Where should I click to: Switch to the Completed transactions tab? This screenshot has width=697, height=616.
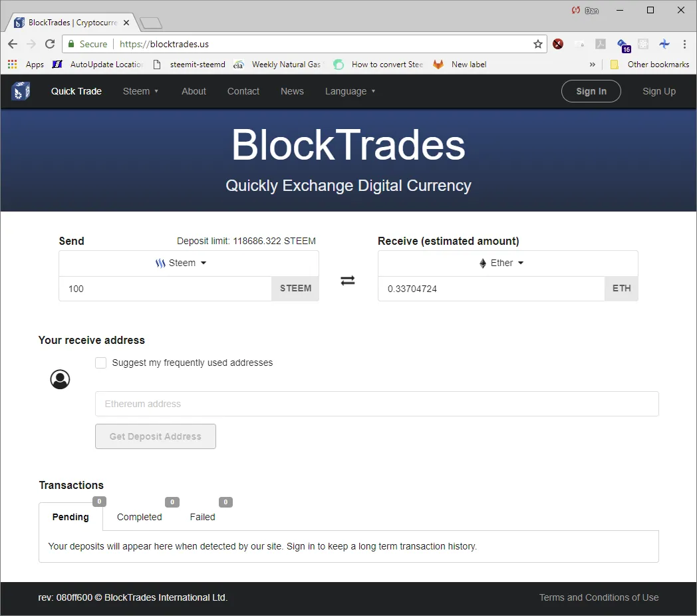click(139, 517)
